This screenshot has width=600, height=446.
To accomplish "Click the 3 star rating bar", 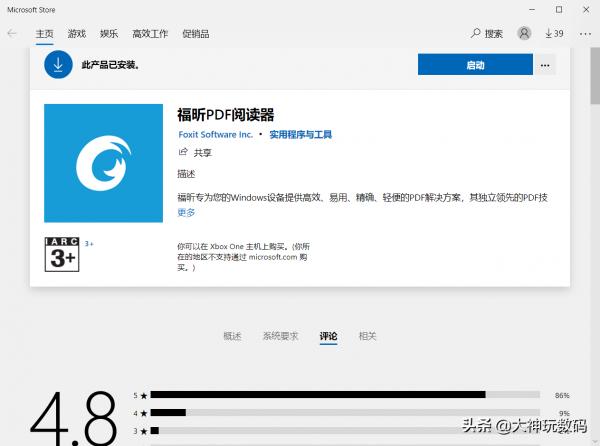I will [x=345, y=431].
